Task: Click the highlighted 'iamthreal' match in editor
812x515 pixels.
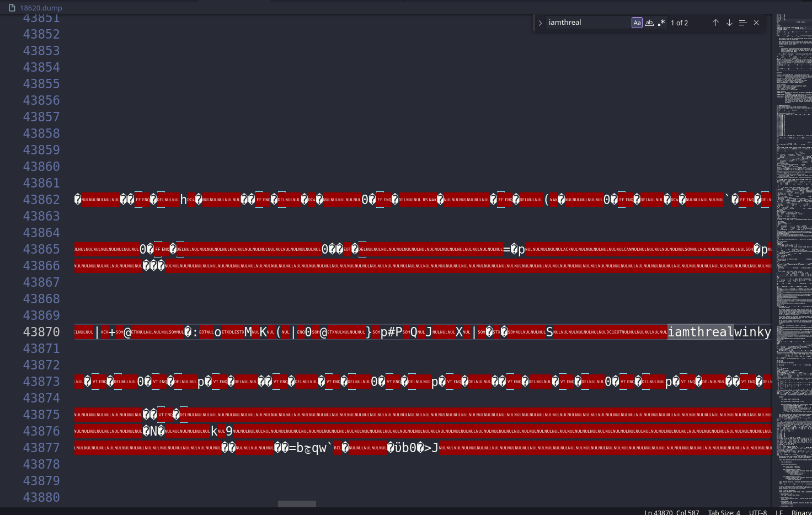Action: [x=700, y=332]
